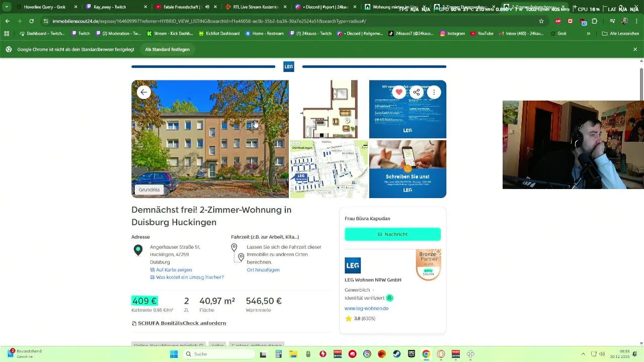644x362 pixels.
Task: Dismiss the default browser notification bar
Action: 635,49
